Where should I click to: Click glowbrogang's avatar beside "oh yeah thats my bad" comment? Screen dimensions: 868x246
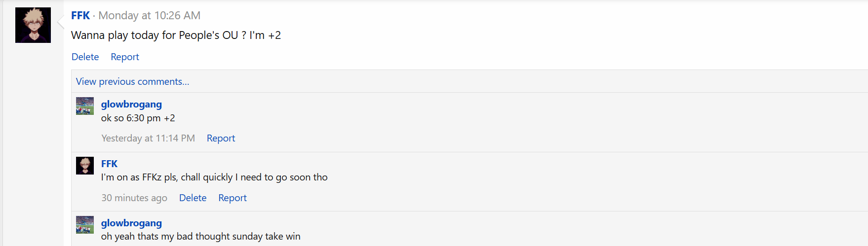(x=85, y=225)
